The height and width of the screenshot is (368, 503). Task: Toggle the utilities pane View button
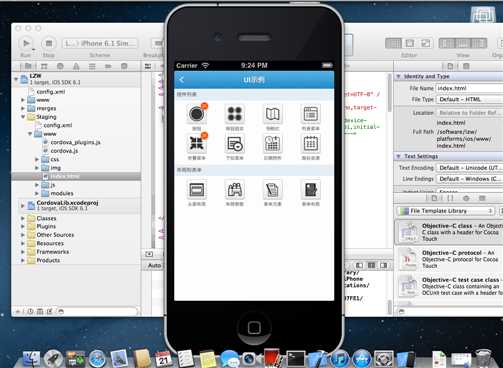pos(479,43)
